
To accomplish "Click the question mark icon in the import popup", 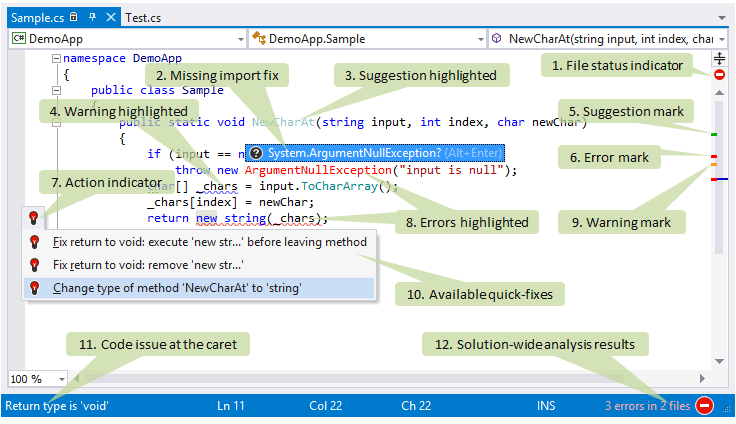I will pos(256,153).
